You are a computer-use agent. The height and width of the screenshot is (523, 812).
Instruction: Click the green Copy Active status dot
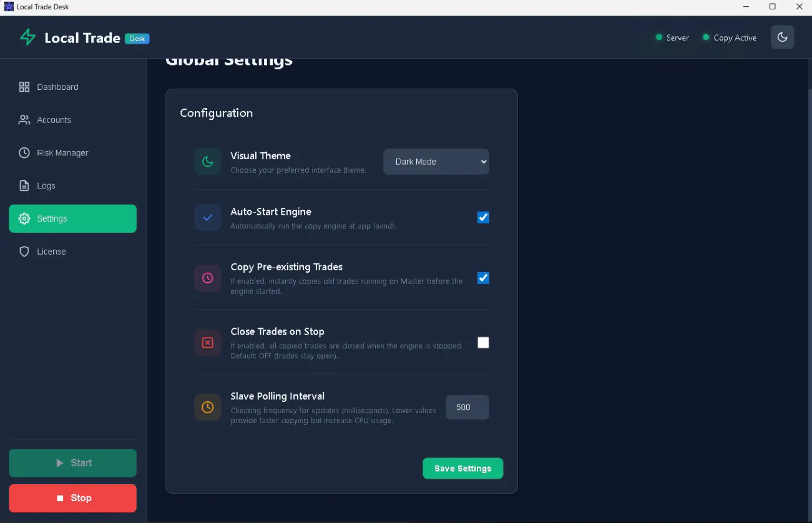pyautogui.click(x=706, y=37)
